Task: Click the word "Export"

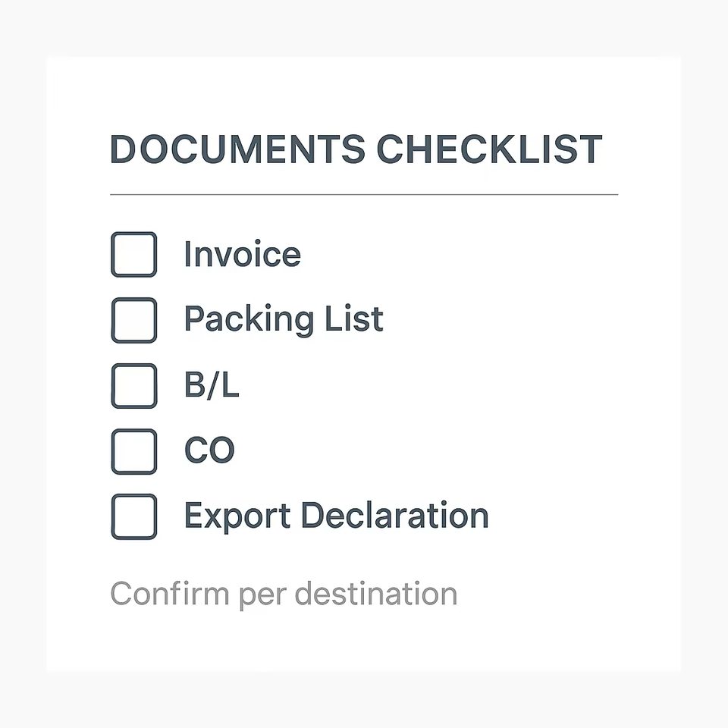Action: 237,516
